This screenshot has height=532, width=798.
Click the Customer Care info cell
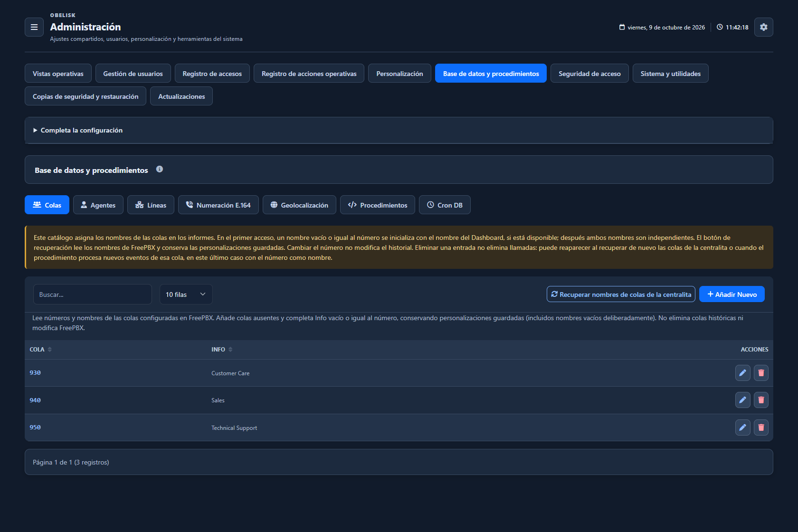click(230, 373)
